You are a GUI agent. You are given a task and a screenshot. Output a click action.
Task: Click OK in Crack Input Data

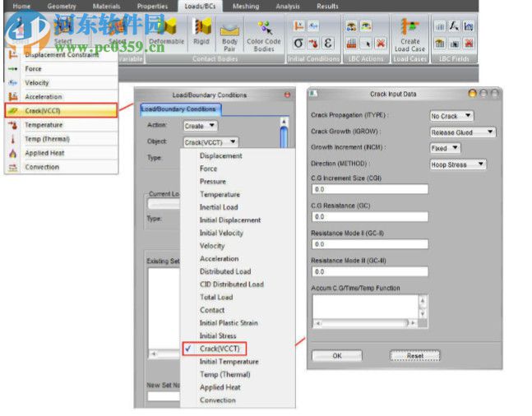[337, 356]
